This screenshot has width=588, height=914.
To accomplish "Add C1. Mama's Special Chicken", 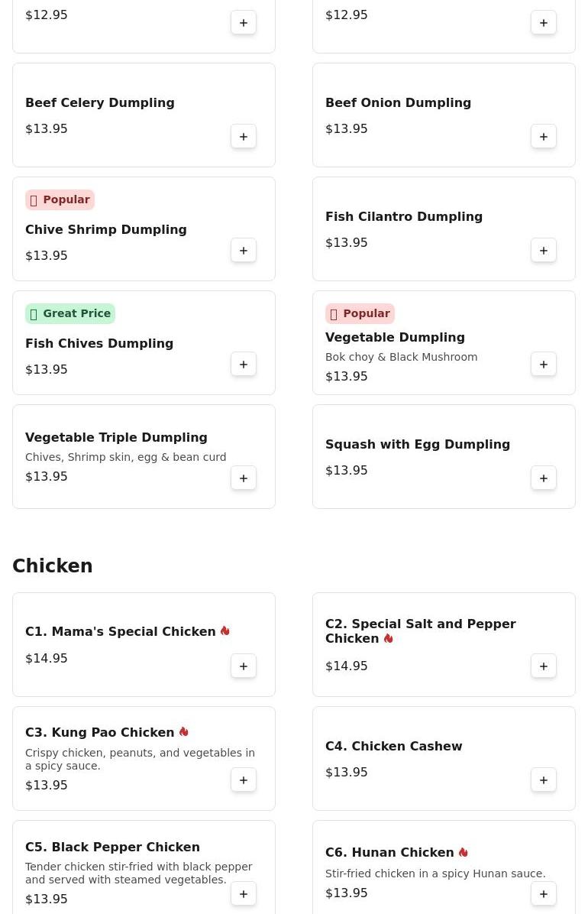I will [x=244, y=666].
